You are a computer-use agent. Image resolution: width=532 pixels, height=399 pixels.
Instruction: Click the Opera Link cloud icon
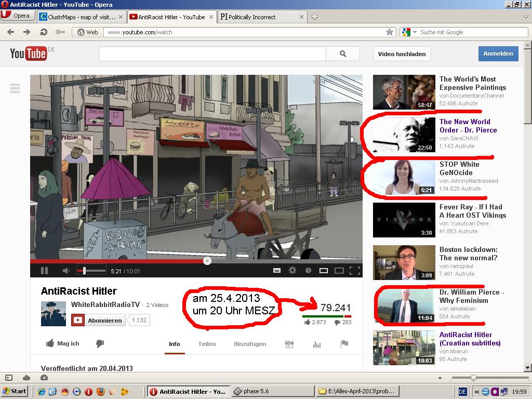pyautogui.click(x=26, y=378)
